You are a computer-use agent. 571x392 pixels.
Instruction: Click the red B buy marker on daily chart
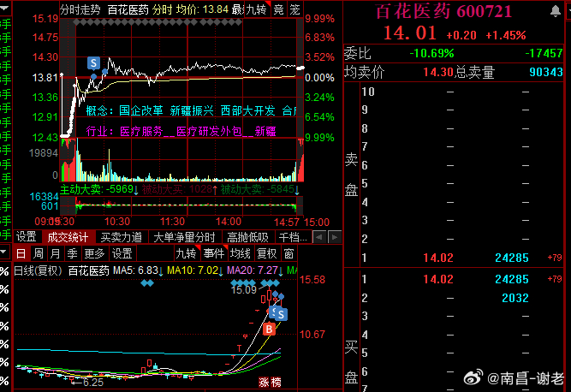tap(269, 330)
